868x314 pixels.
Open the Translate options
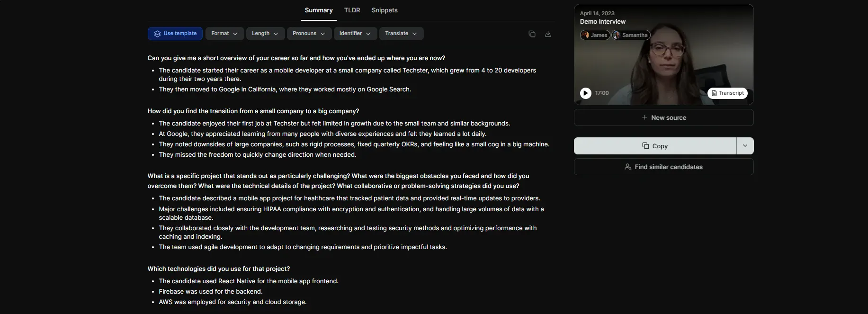401,33
